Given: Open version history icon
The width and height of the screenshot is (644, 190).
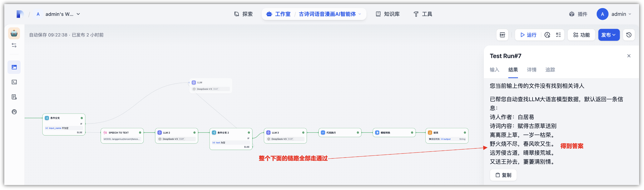Looking at the screenshot, I should point(629,35).
